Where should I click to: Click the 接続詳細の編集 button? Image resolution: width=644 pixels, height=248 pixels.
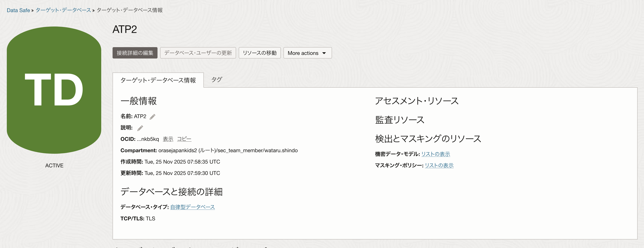[135, 53]
